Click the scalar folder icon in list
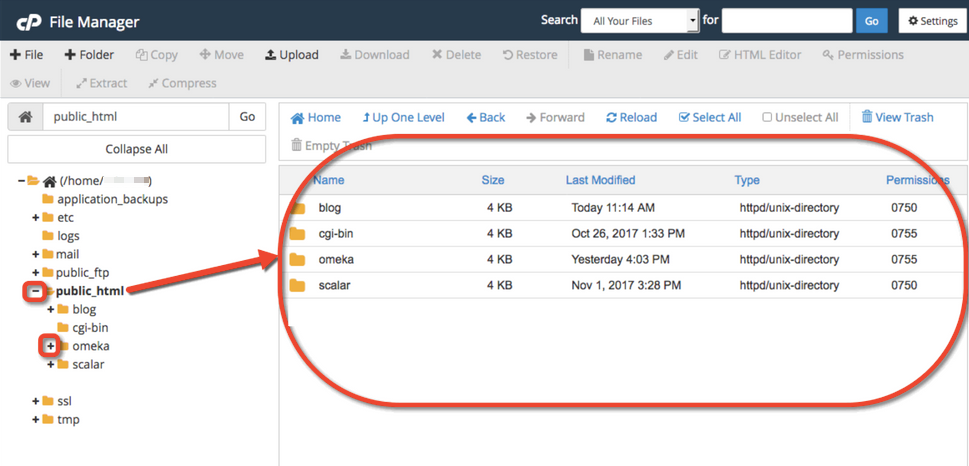Viewport: 969px width, 466px height. 298,286
